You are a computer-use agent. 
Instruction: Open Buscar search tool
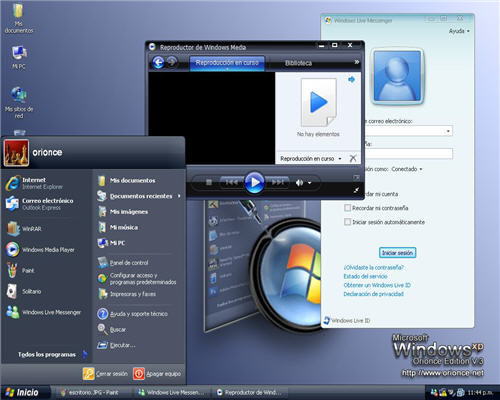[x=112, y=329]
